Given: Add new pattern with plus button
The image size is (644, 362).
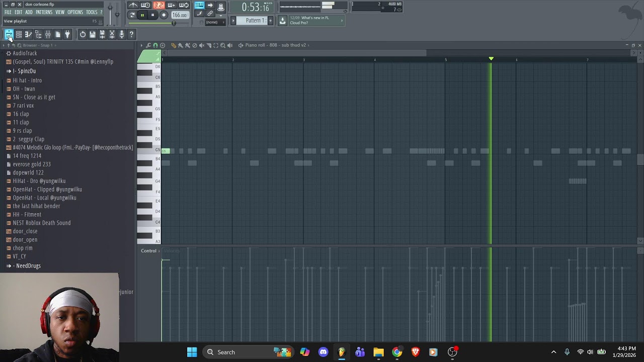Looking at the screenshot, I should point(271,21).
